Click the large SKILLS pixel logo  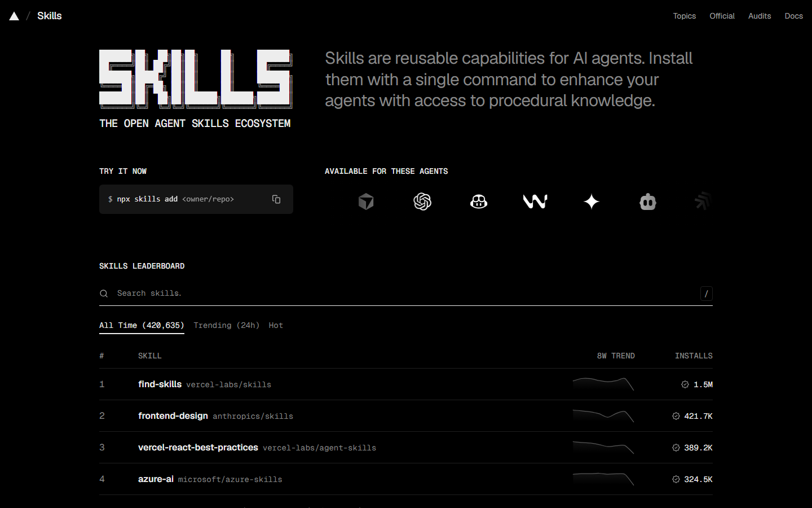pyautogui.click(x=196, y=78)
